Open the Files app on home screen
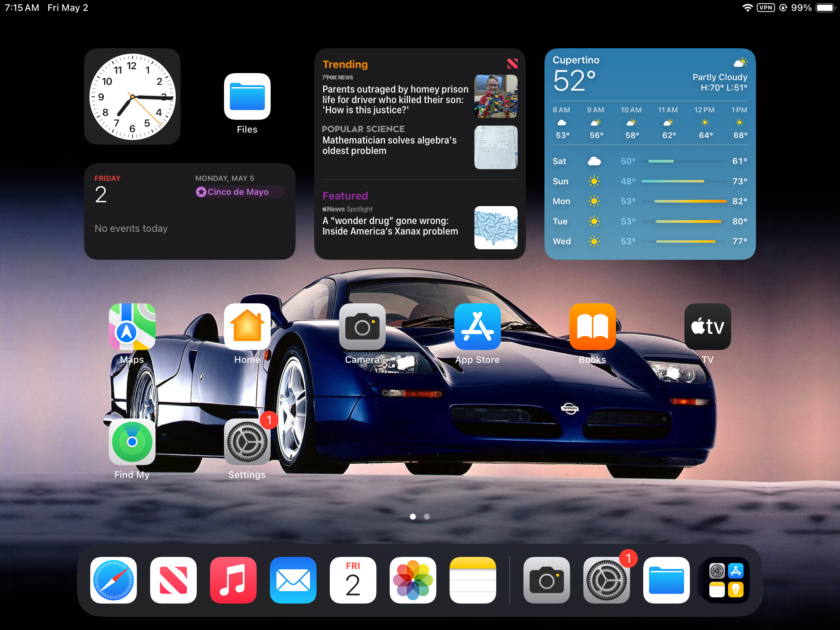The height and width of the screenshot is (630, 840). (x=247, y=96)
